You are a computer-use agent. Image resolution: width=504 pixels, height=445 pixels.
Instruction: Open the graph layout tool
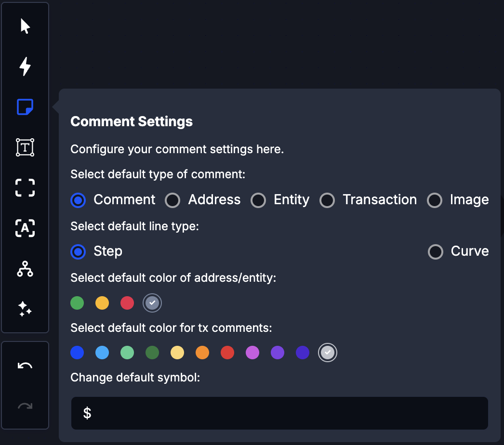click(25, 269)
